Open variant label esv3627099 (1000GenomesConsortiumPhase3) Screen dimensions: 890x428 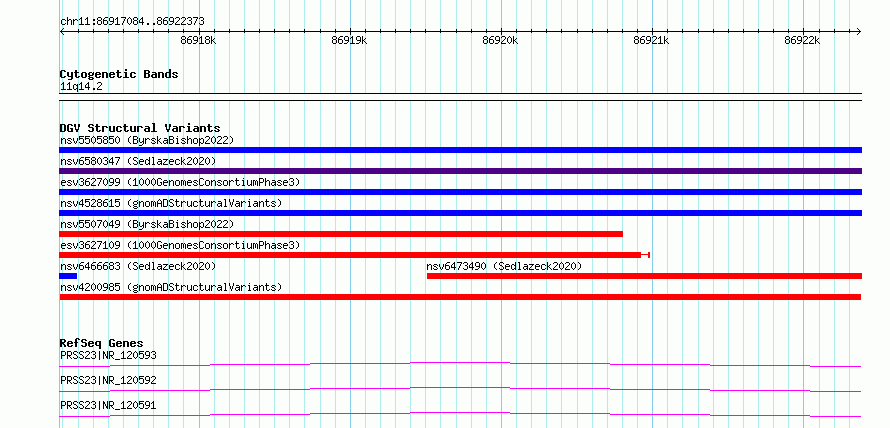pyautogui.click(x=180, y=182)
